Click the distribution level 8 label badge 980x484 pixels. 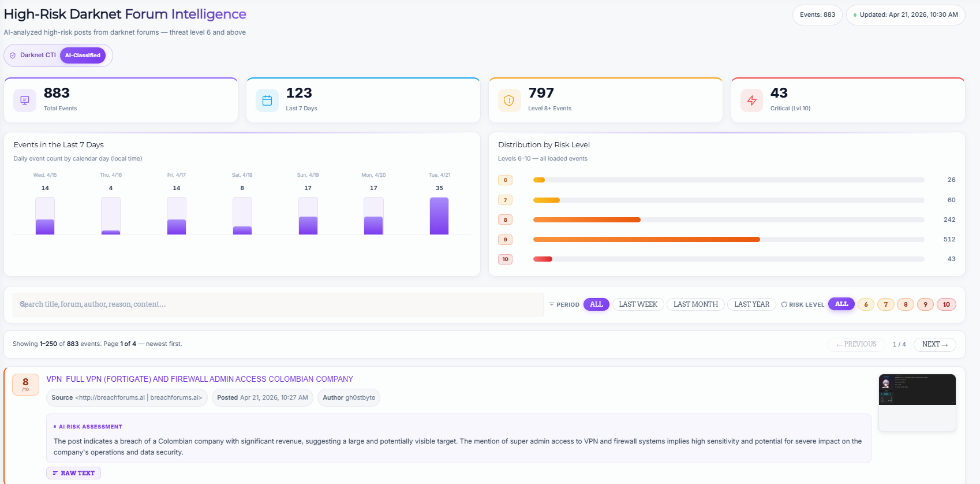pos(505,219)
